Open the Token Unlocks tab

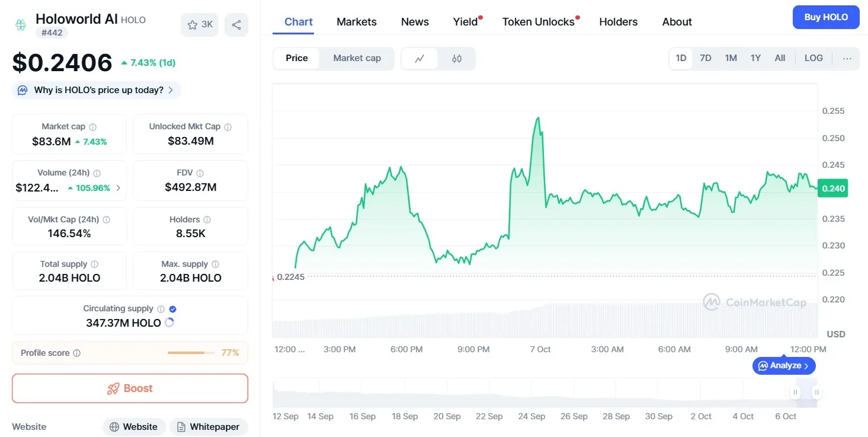tap(538, 22)
